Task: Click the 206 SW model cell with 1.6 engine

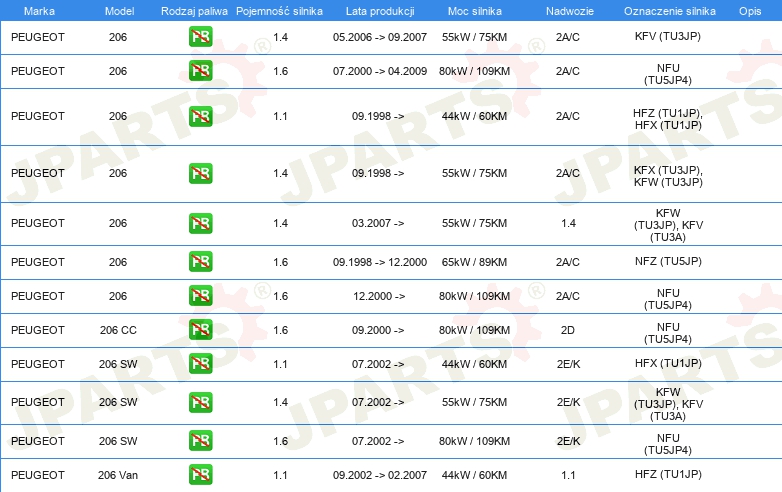Action: (x=118, y=441)
